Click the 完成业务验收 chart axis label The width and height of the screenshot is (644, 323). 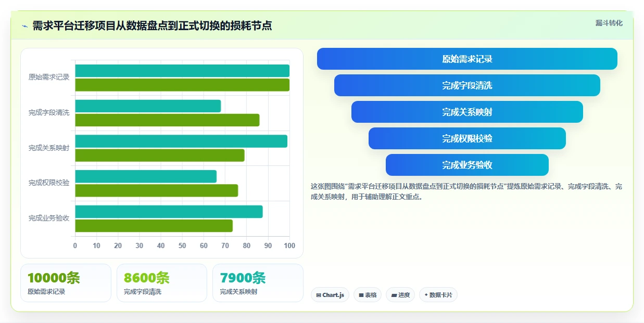49,218
